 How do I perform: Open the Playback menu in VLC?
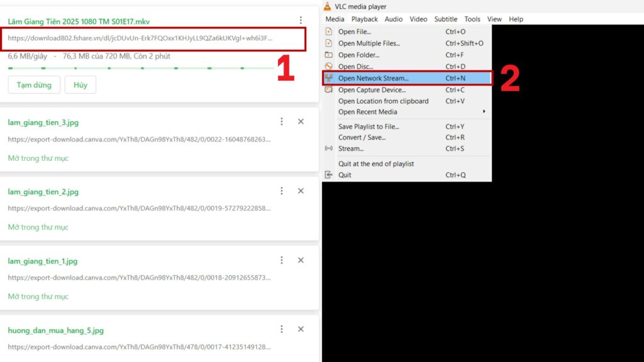364,19
